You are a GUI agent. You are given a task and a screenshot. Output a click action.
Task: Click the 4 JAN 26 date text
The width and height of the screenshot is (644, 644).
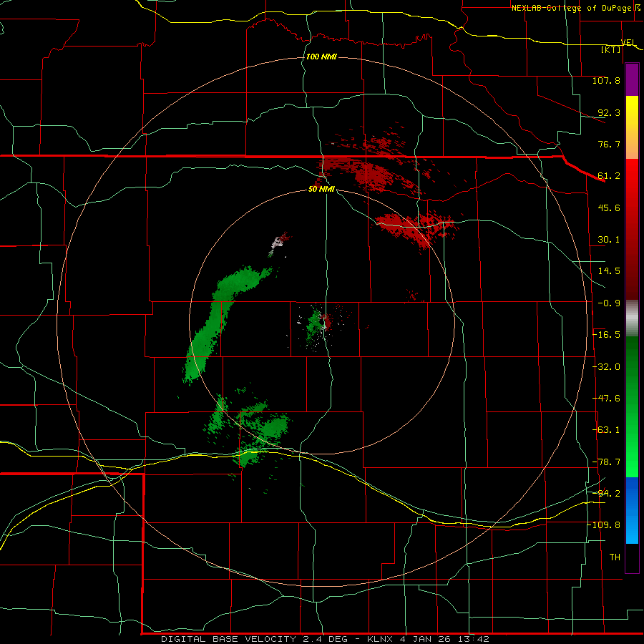(x=424, y=639)
